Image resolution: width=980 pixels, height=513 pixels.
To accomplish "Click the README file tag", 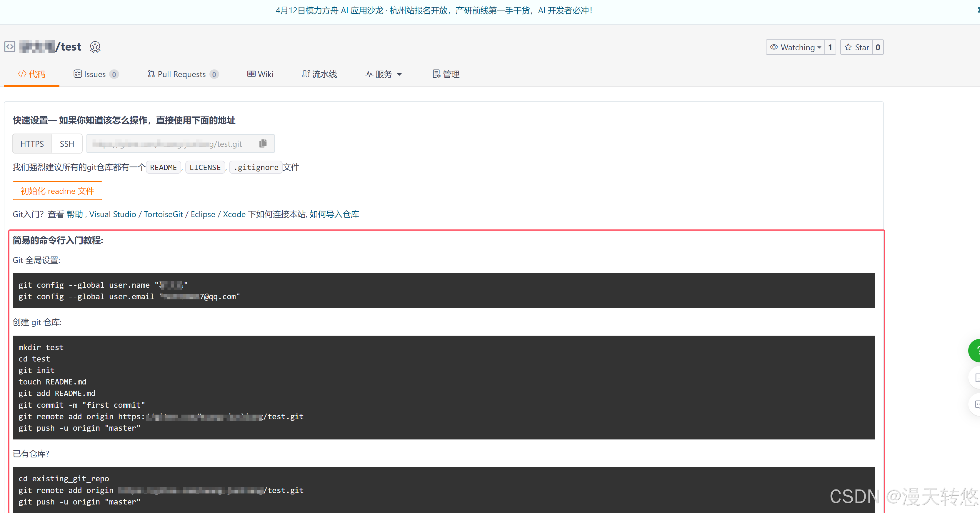I will pyautogui.click(x=163, y=167).
